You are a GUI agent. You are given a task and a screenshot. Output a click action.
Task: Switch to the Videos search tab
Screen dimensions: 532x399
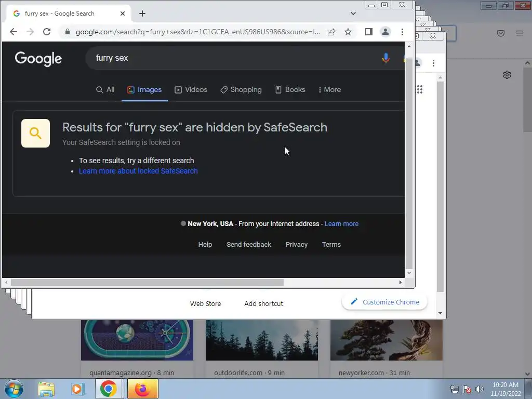pos(191,89)
